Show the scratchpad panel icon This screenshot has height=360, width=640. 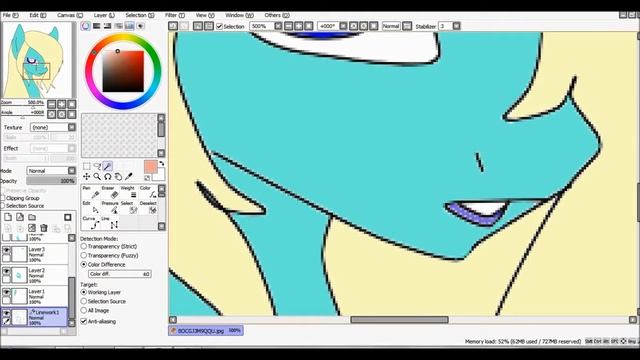point(140,26)
